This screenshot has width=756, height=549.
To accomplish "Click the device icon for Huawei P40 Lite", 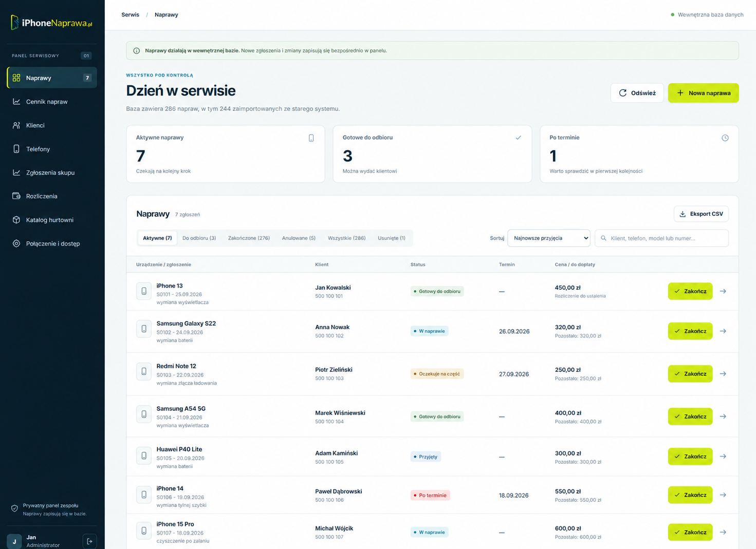I will pyautogui.click(x=144, y=456).
